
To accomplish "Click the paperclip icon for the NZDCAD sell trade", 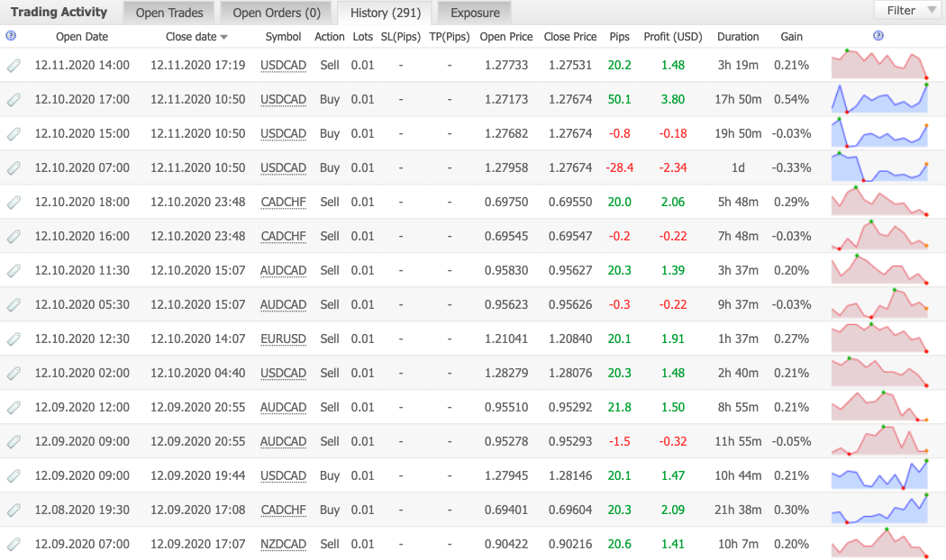I will tap(14, 545).
